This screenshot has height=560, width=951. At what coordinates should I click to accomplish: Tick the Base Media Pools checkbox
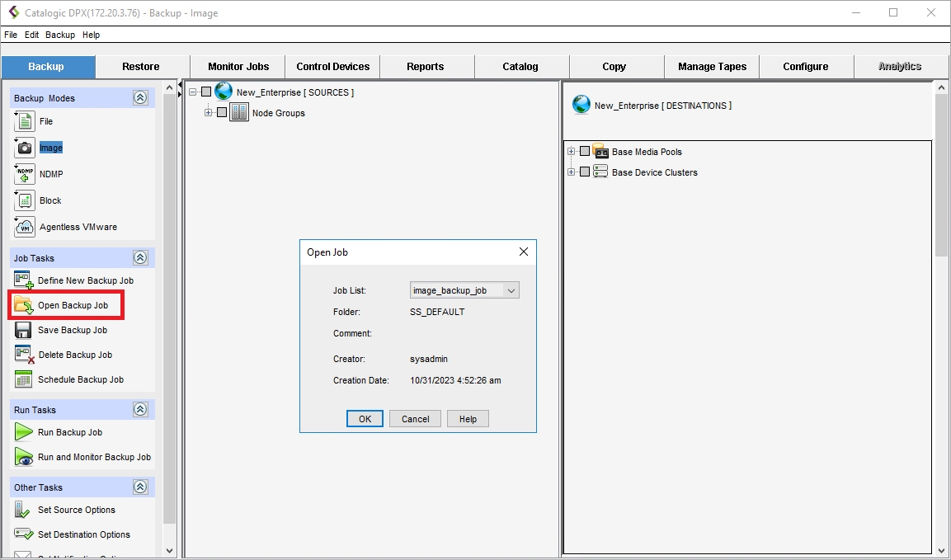585,152
